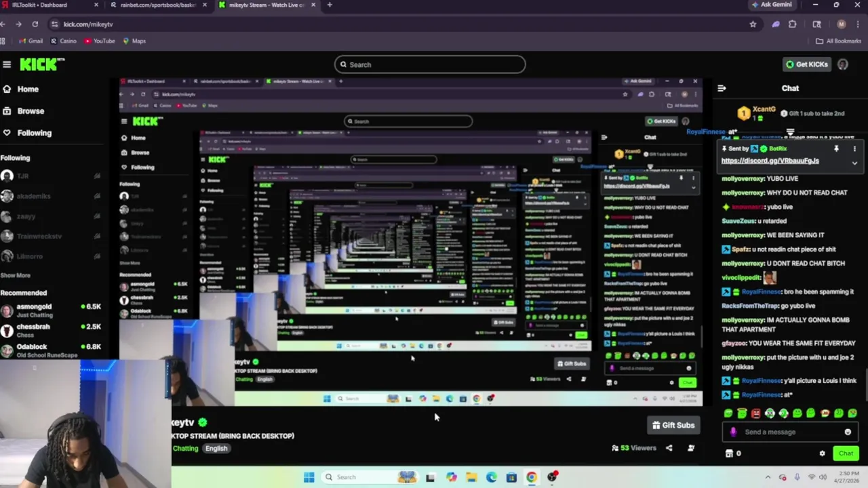The image size is (868, 488).
Task: Open recommended channel chessbrah
Action: tap(51, 331)
